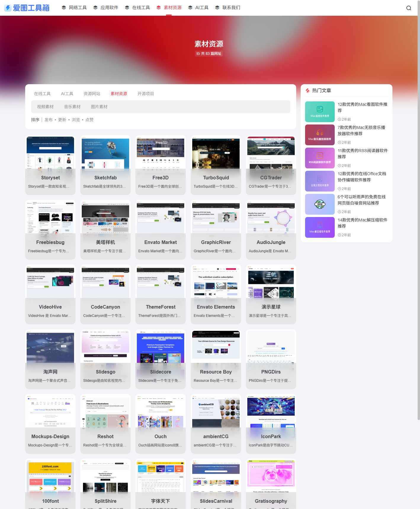The height and width of the screenshot is (509, 420).
Task: Open the 12款优秀的Mac看图软件推荐 article title
Action: coord(362,107)
